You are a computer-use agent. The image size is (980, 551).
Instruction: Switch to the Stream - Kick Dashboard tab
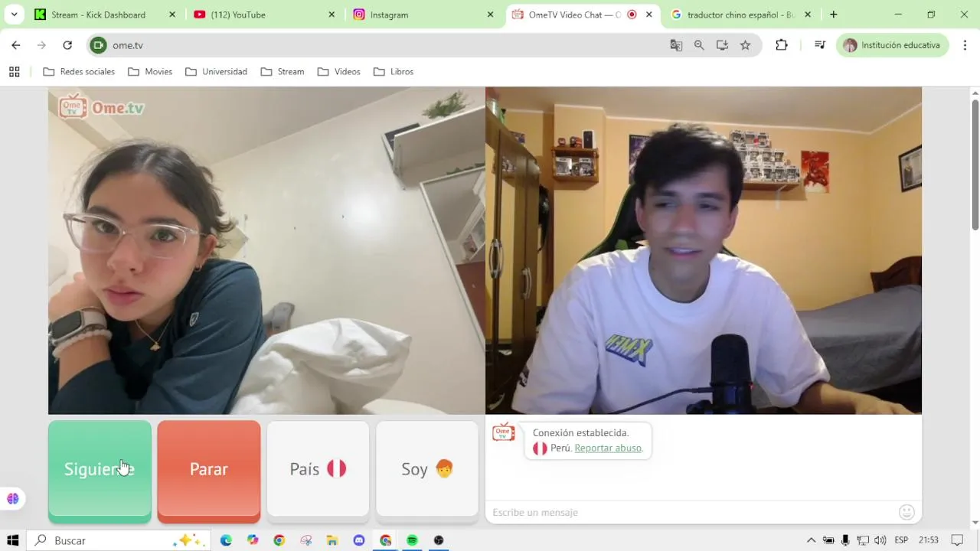[98, 15]
